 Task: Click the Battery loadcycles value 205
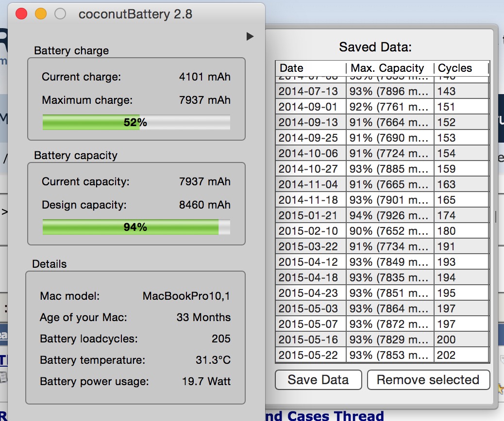[x=221, y=339]
